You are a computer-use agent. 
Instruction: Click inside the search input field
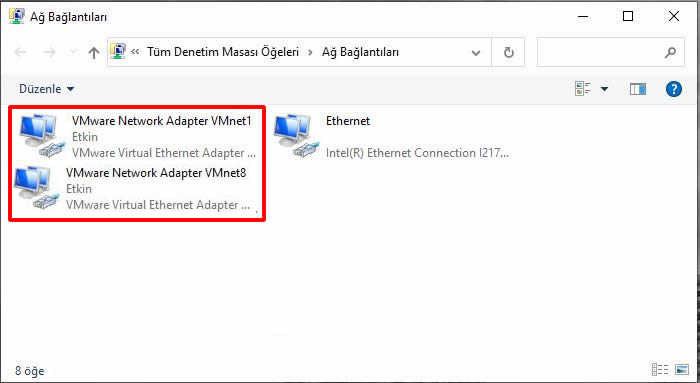click(x=600, y=52)
